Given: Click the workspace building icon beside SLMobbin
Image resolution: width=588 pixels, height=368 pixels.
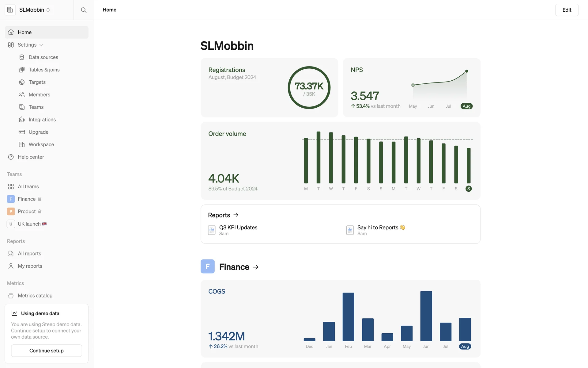Looking at the screenshot, I should click(x=10, y=10).
